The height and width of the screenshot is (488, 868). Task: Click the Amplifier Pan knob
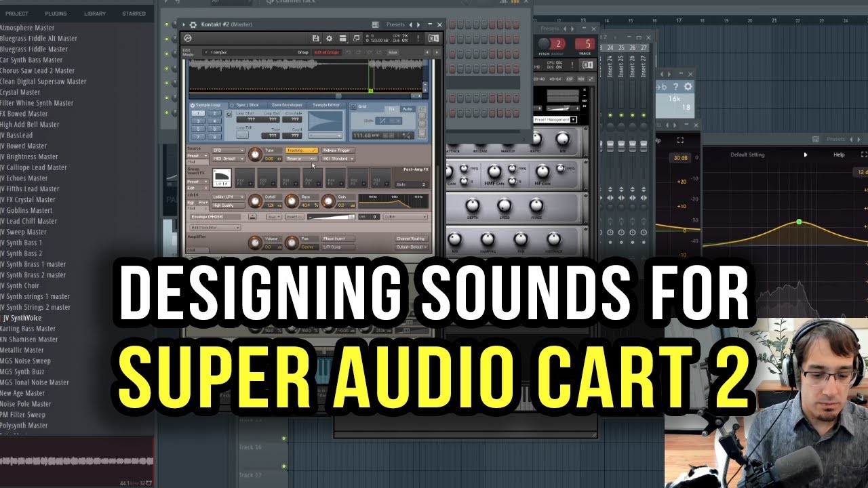click(x=292, y=243)
